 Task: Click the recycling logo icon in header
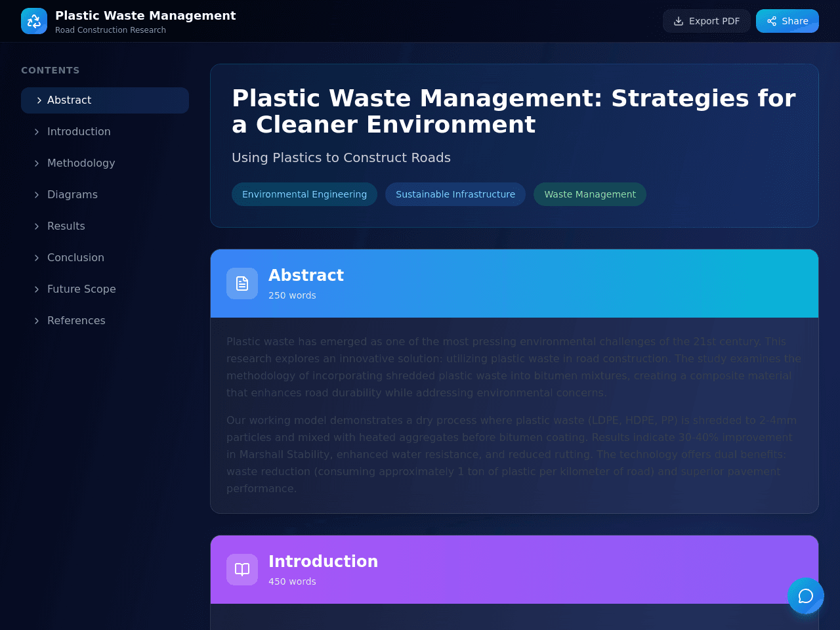tap(34, 21)
